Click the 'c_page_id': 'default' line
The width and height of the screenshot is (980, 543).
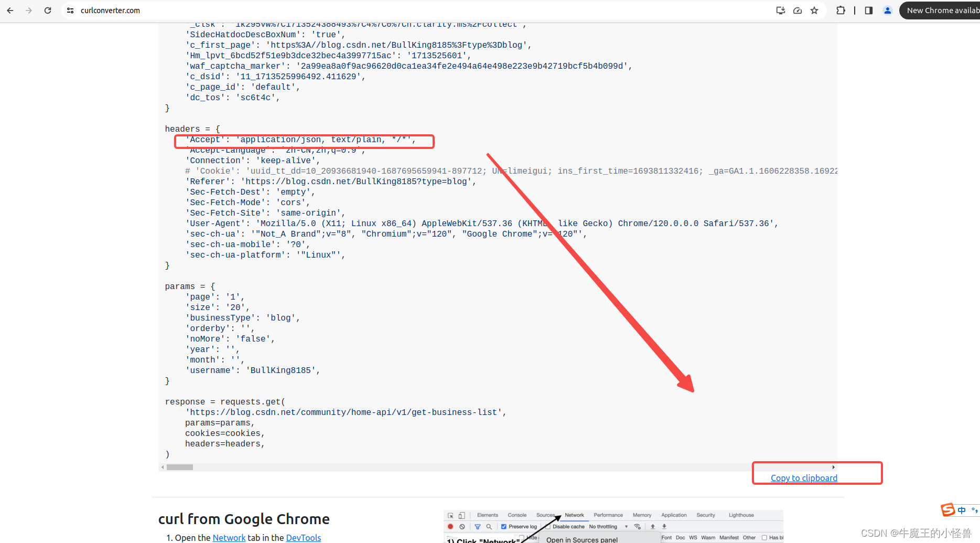coord(243,87)
